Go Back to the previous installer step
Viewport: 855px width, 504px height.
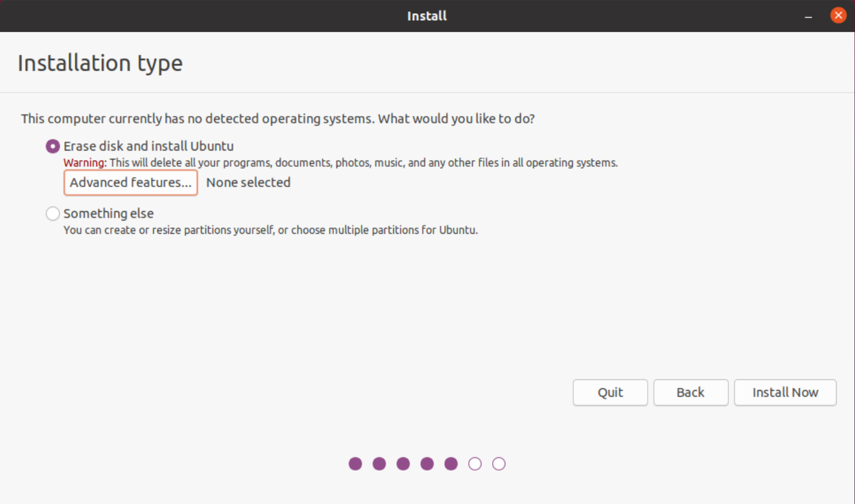(x=691, y=392)
